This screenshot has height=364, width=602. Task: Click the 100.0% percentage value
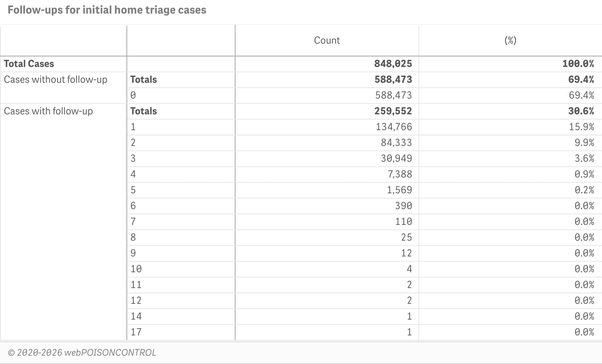coord(578,64)
